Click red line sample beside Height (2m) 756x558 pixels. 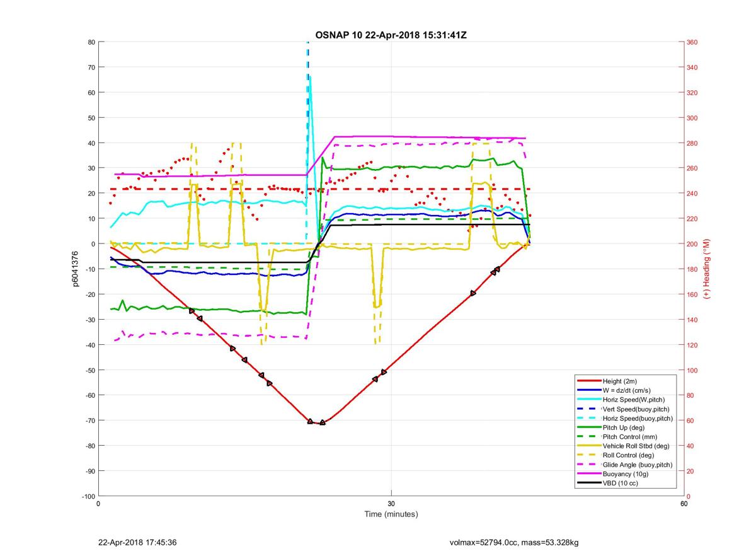(x=588, y=381)
